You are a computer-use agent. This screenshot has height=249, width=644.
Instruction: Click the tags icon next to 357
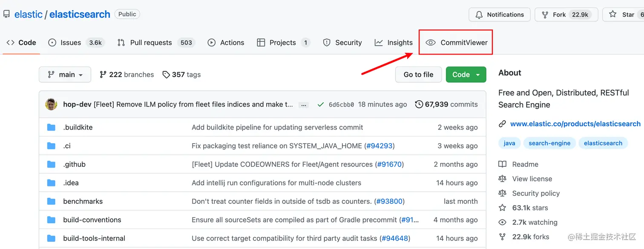point(166,75)
